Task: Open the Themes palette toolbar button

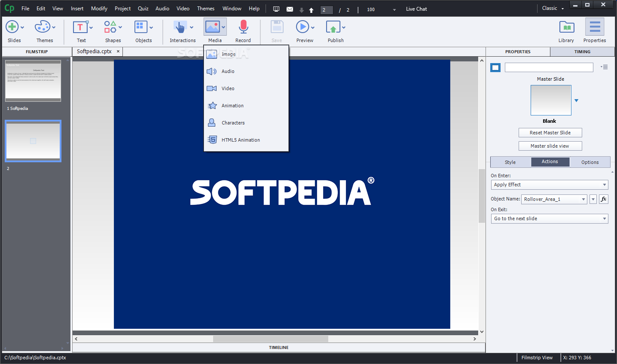Action: [45, 31]
